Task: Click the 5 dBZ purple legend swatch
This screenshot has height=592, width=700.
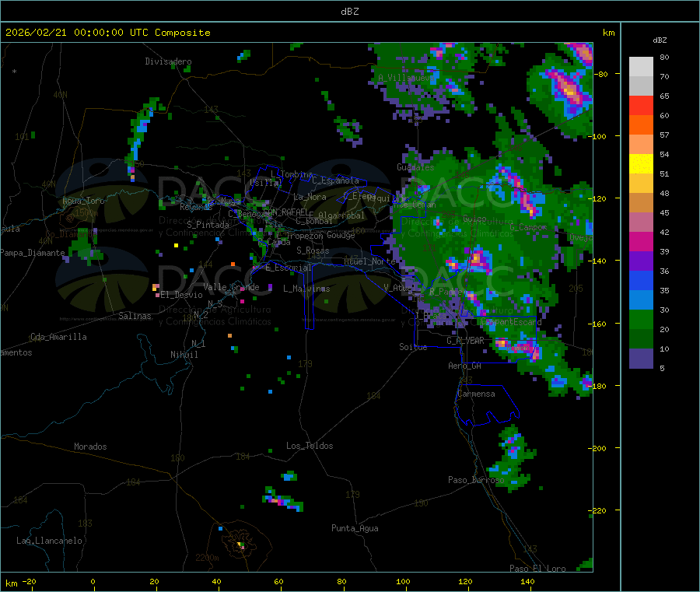Action: pos(641,359)
